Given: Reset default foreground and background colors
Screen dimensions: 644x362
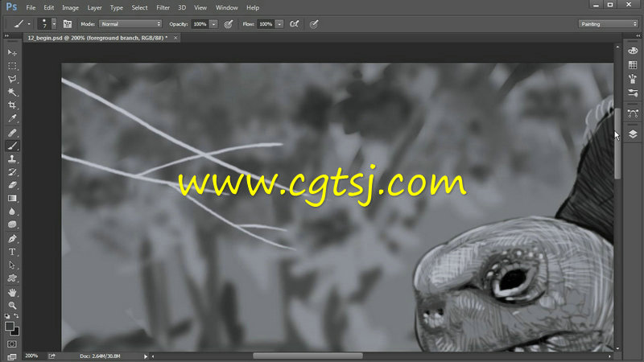Looking at the screenshot, I should tap(7, 316).
